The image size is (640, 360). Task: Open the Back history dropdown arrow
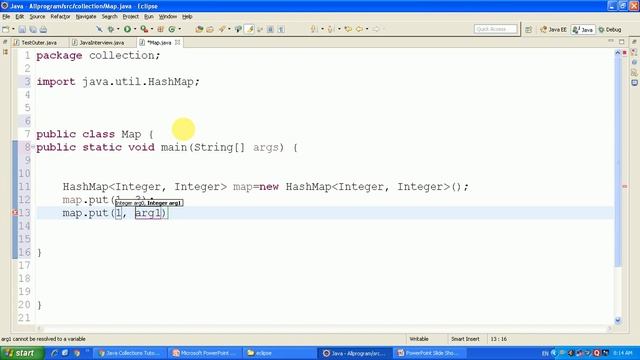pyautogui.click(x=367, y=29)
